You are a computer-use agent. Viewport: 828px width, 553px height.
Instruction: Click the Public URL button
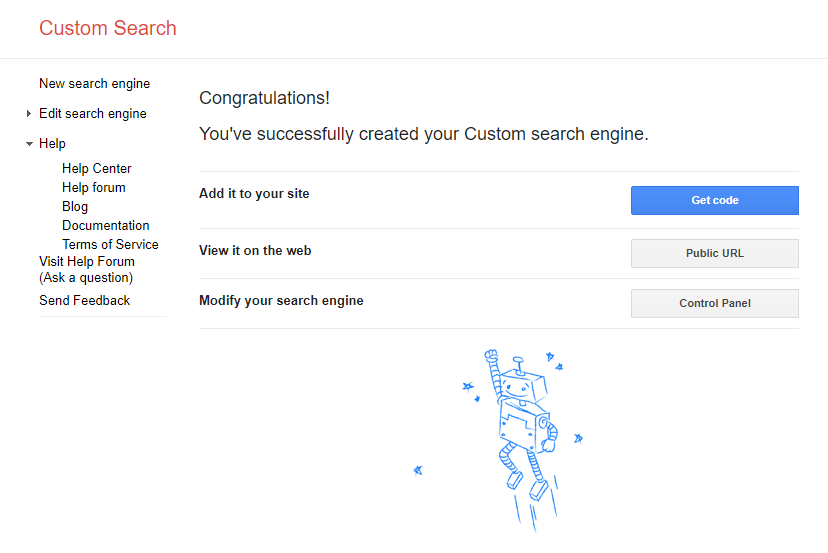click(714, 254)
